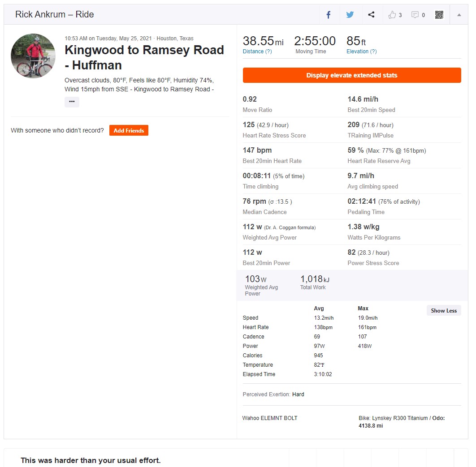Viewport: 476px width, 467px height.
Task: Click the Kingwood to Ramsey Road title
Action: pyautogui.click(x=144, y=58)
